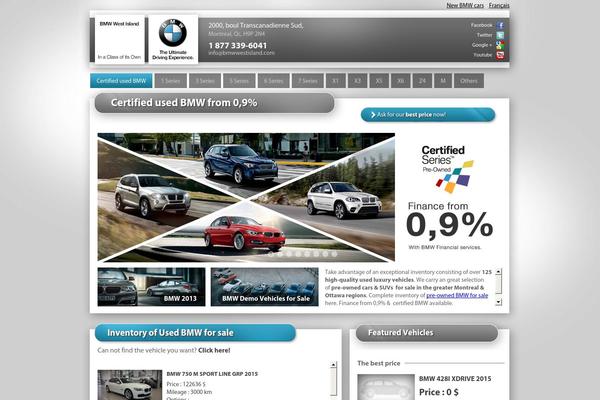Click the down arrow of description scrollbar
Image resolution: width=600 pixels, height=400 pixels.
pyautogui.click(x=498, y=302)
